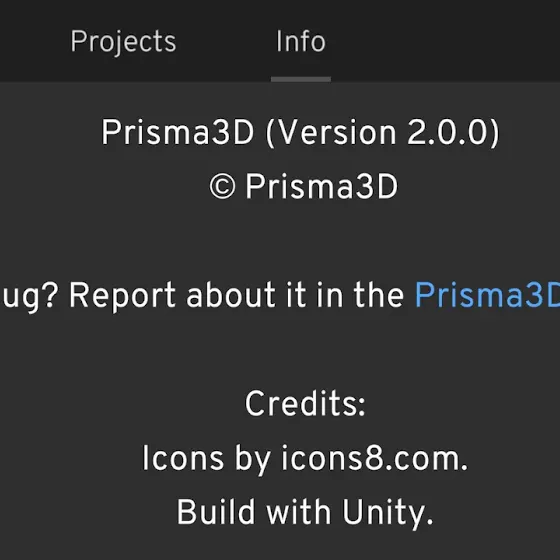
Task: Select the Info tab
Action: point(301,41)
